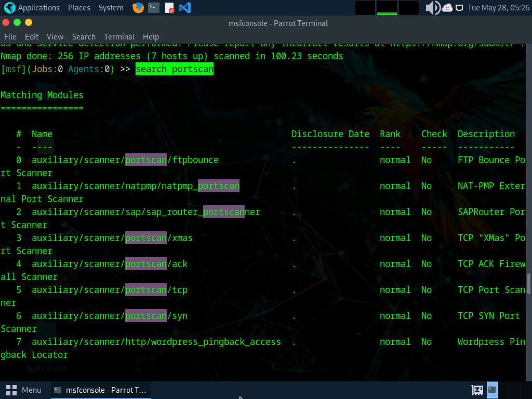Click the red document launcher icon
This screenshot has height=399, width=532.
click(169, 8)
